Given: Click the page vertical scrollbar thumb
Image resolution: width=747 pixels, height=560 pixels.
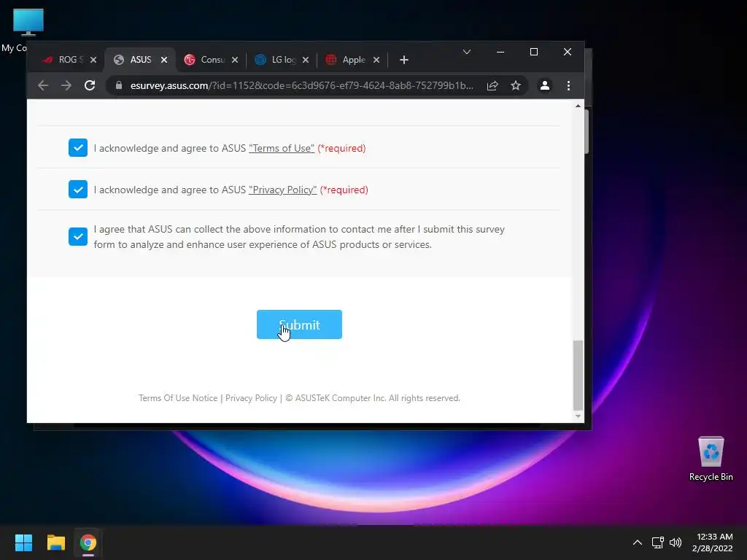Looking at the screenshot, I should (x=578, y=375).
